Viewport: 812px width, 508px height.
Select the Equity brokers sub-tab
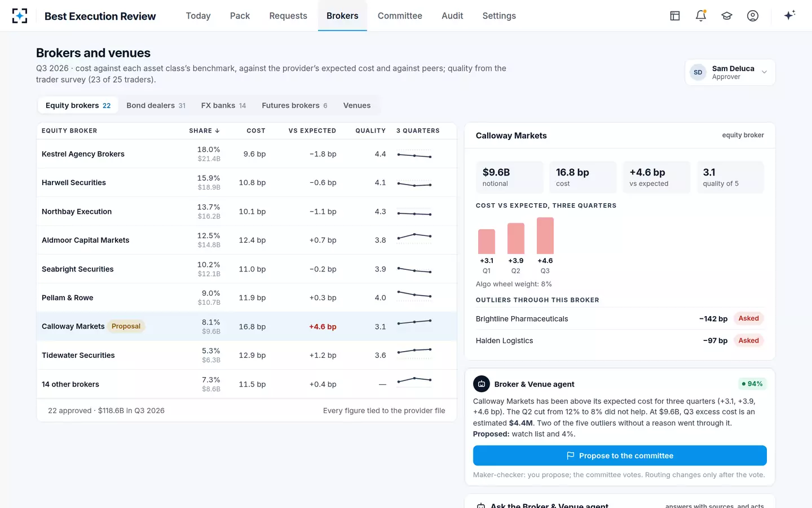point(78,106)
